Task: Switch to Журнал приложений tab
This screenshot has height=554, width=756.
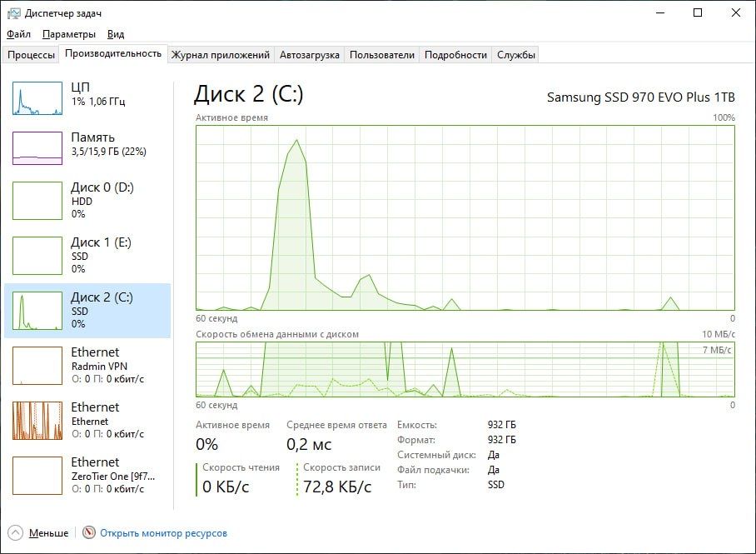Action: click(221, 55)
